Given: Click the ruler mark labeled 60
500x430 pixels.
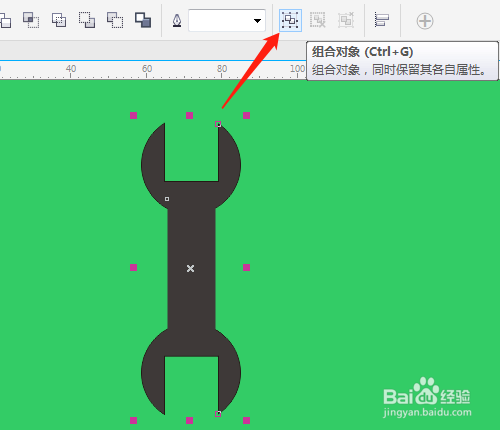Looking at the screenshot, I should pyautogui.click(x=147, y=69).
